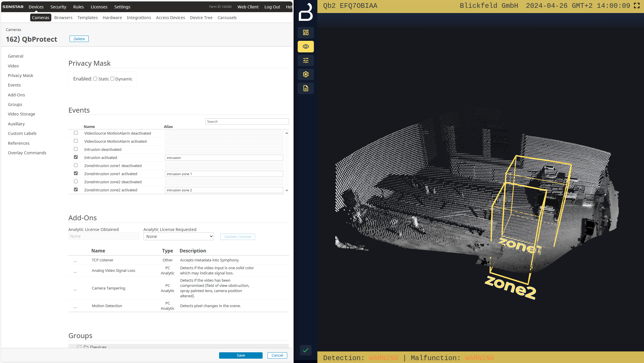Open the sliders tuning icon
The height and width of the screenshot is (363, 644).
click(306, 60)
